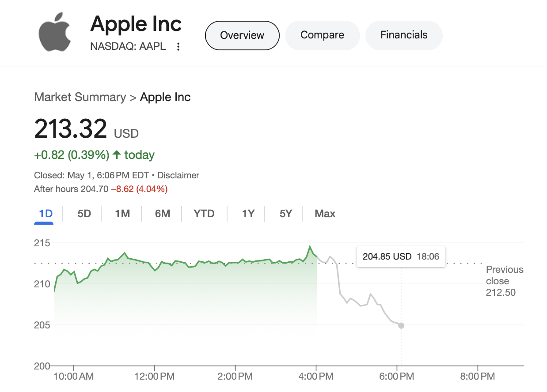Choose the 1M chart range
Image resolution: width=547 pixels, height=392 pixels.
122,214
